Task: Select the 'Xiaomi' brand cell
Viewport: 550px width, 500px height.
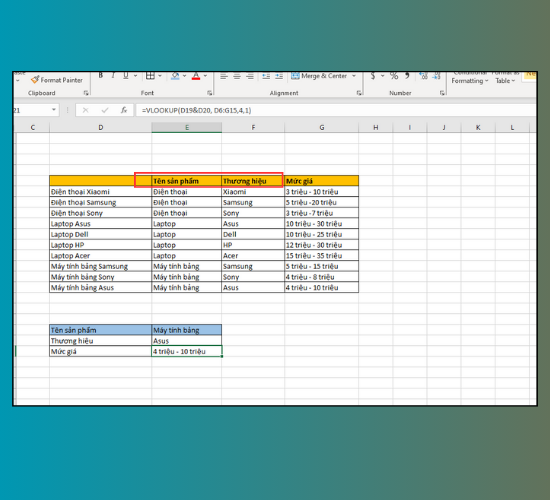Action: click(253, 192)
